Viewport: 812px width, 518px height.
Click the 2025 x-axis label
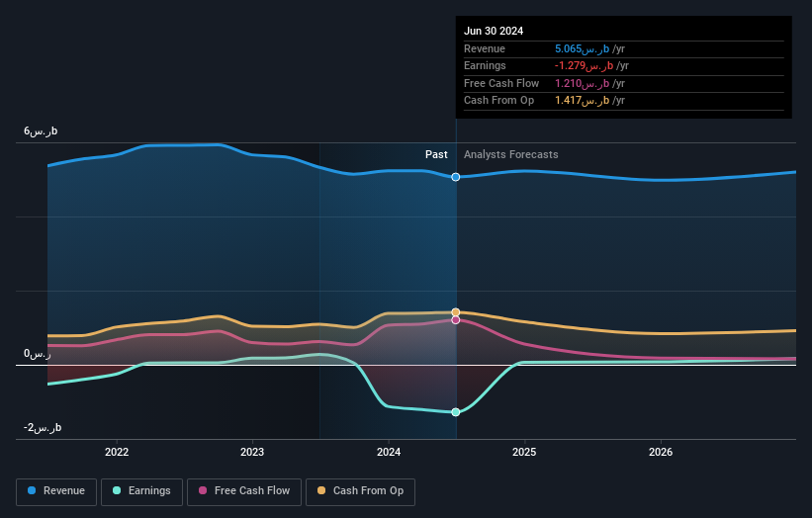[x=524, y=452]
